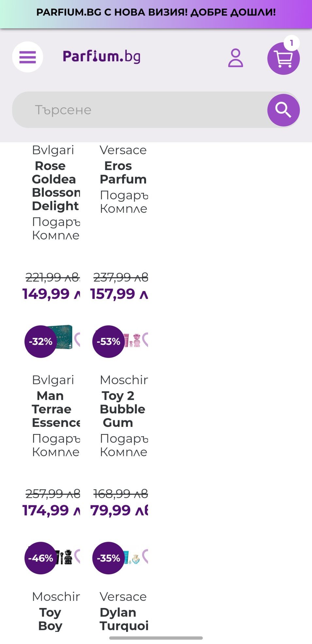Open Bvlgari Rose Goldea Blossom Delight
This screenshot has width=312, height=644.
55,186
